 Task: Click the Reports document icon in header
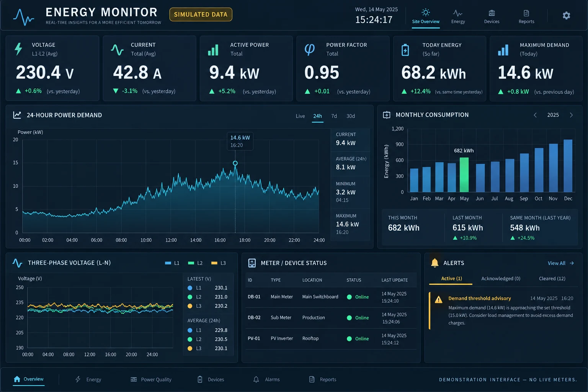tap(526, 13)
